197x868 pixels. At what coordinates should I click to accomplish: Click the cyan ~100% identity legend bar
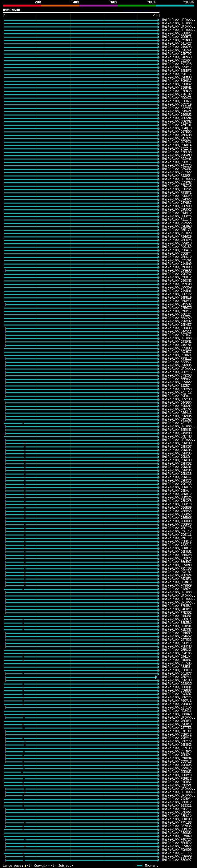tap(175, 6)
